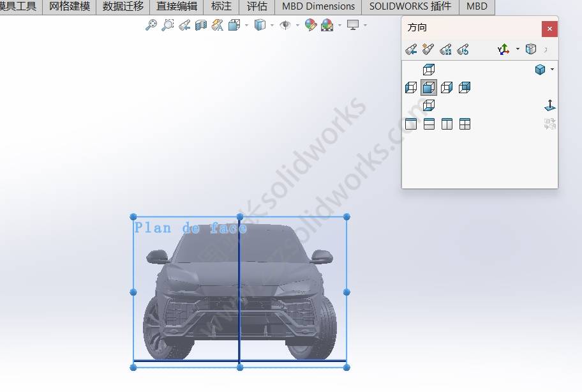
Task: Click the 'Plan de face' plane label
Action: point(190,227)
